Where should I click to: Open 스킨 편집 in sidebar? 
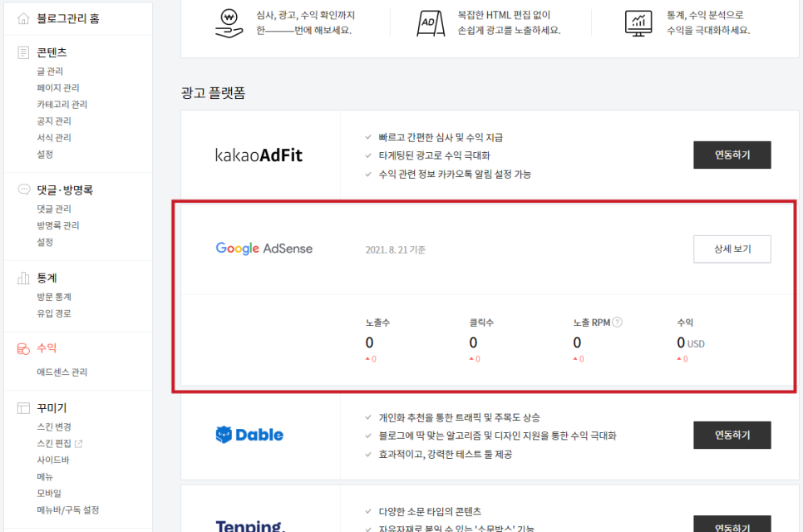pyautogui.click(x=54, y=443)
